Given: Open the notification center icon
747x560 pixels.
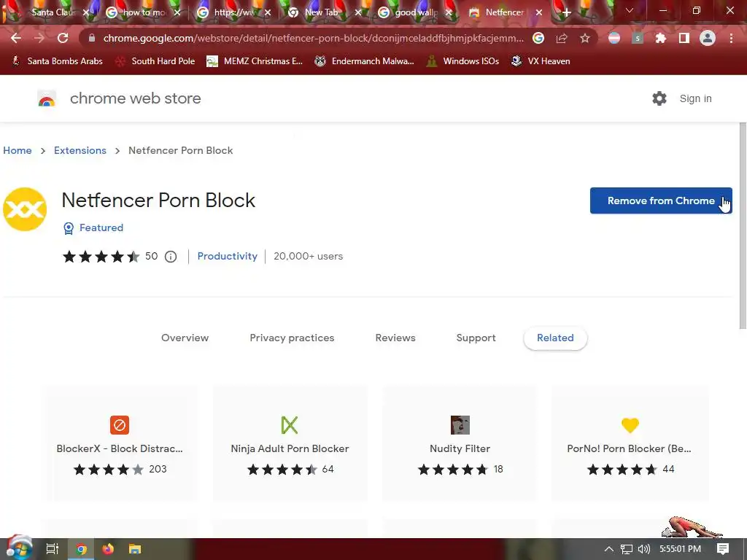Looking at the screenshot, I should (x=723, y=549).
